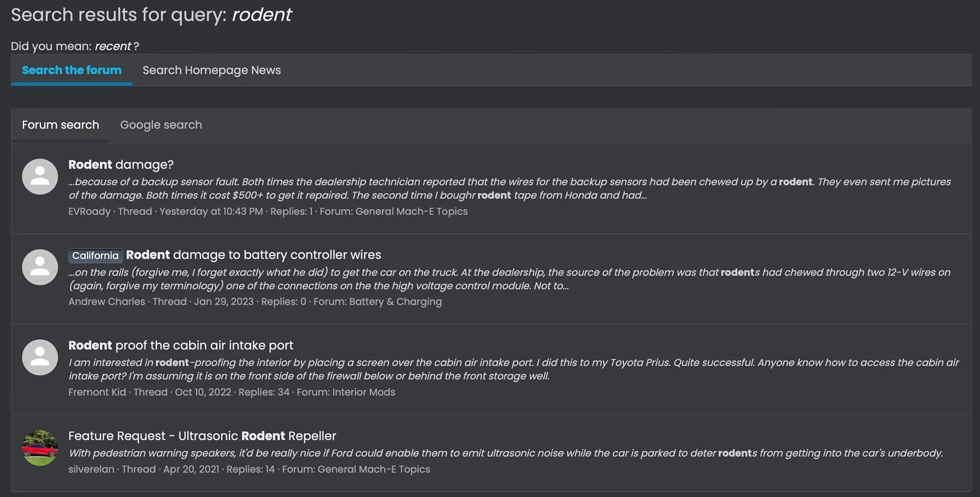
Task: Open the 'Rodent damage?' thread
Action: pyautogui.click(x=121, y=164)
